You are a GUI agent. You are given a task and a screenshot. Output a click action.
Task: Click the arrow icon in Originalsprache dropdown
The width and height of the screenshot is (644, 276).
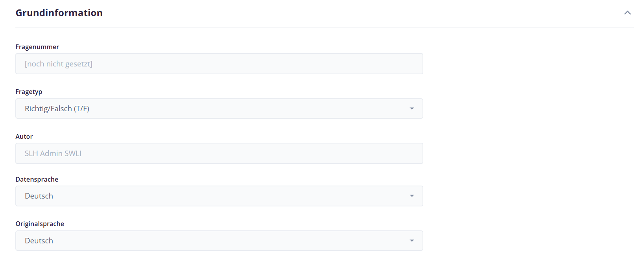(x=412, y=241)
